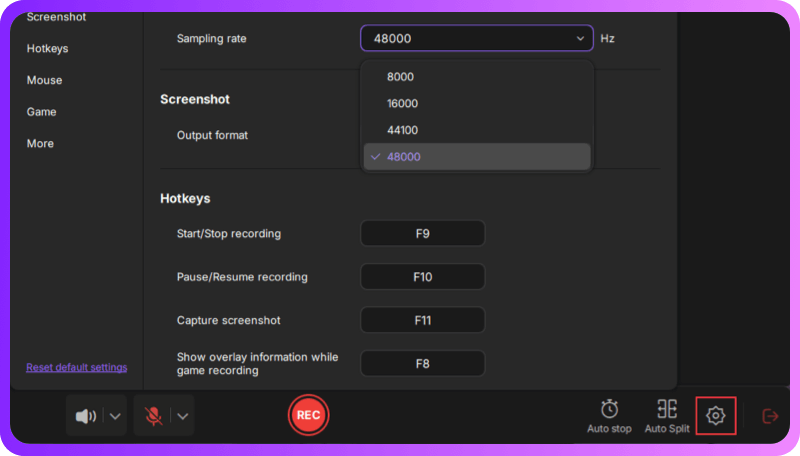Image resolution: width=800 pixels, height=456 pixels.
Task: Unmute the microphone icon
Action: [153, 416]
